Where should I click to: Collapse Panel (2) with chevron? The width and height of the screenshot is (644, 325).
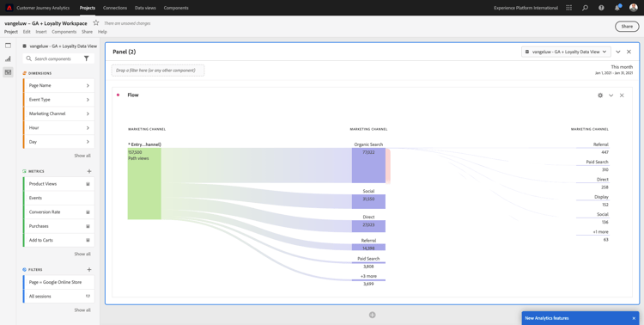point(618,52)
